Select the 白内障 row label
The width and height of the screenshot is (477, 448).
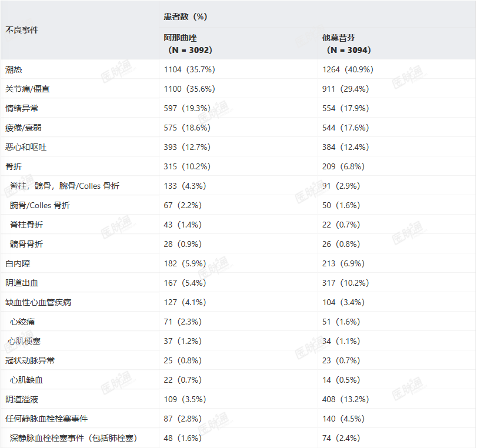click(x=18, y=264)
